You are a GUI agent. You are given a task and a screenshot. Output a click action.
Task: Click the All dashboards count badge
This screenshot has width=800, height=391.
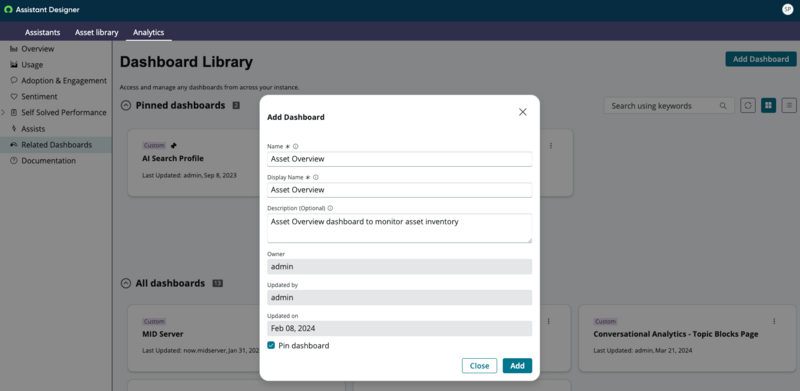point(218,283)
